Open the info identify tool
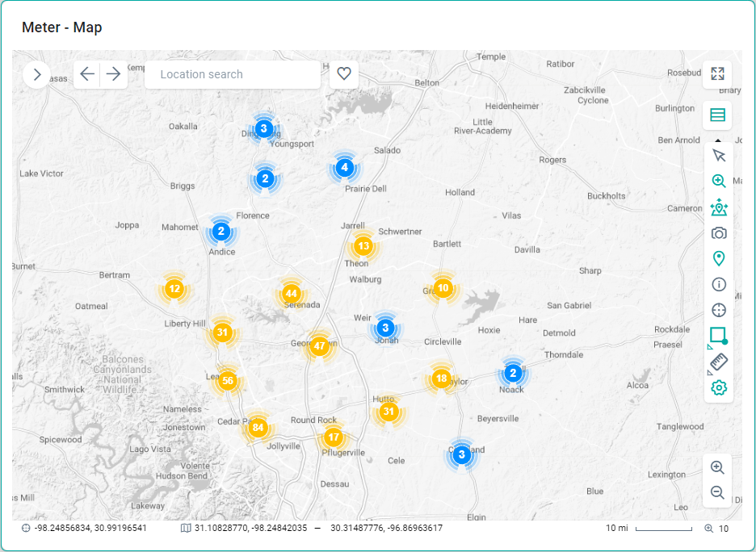Viewport: 756px width, 552px height. click(719, 285)
